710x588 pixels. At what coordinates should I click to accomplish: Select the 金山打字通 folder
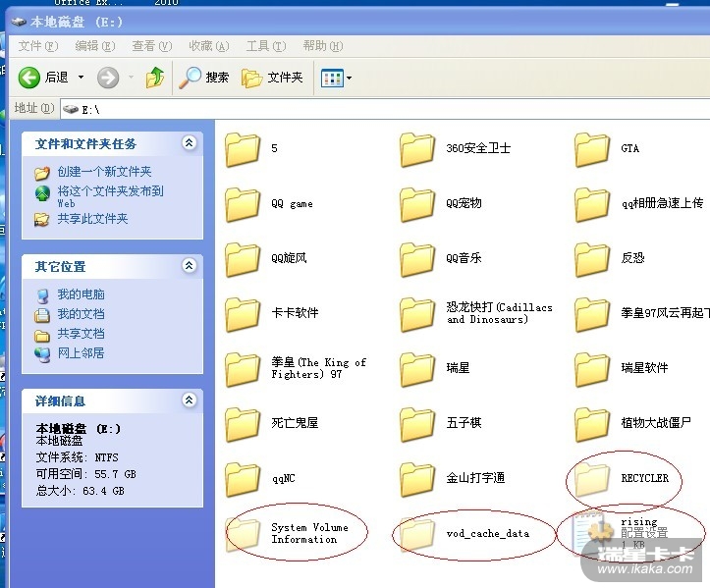pos(453,479)
